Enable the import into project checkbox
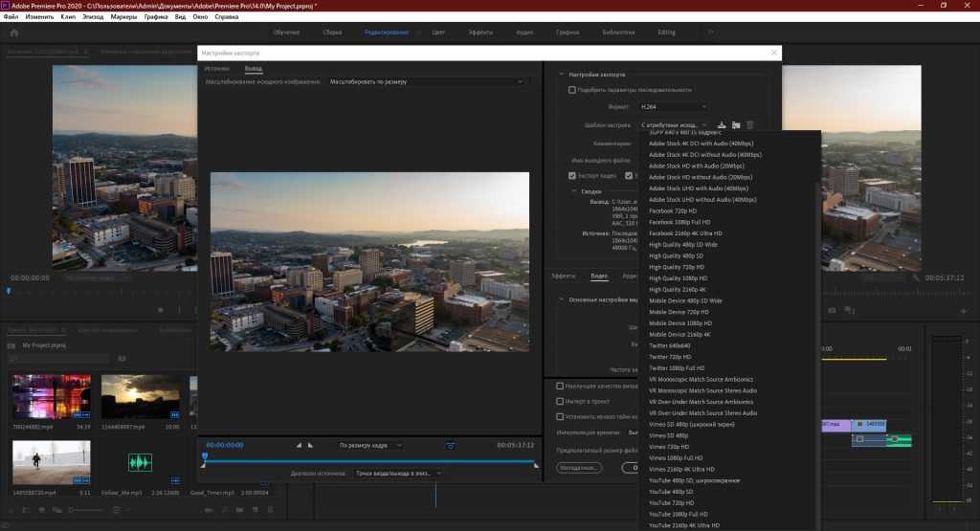 pos(561,401)
